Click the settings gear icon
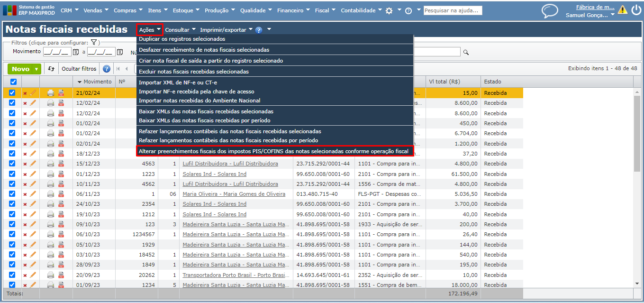The width and height of the screenshot is (644, 303). (389, 10)
